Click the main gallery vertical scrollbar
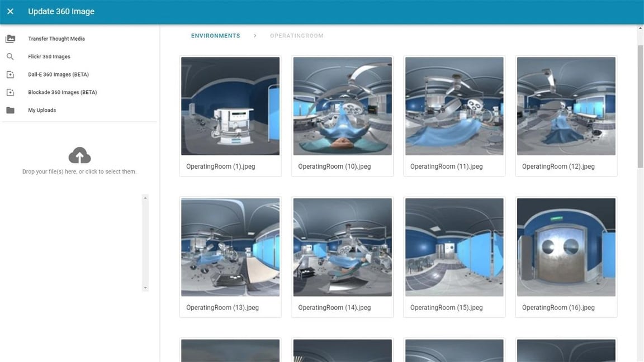This screenshot has height=362, width=644. (640, 106)
